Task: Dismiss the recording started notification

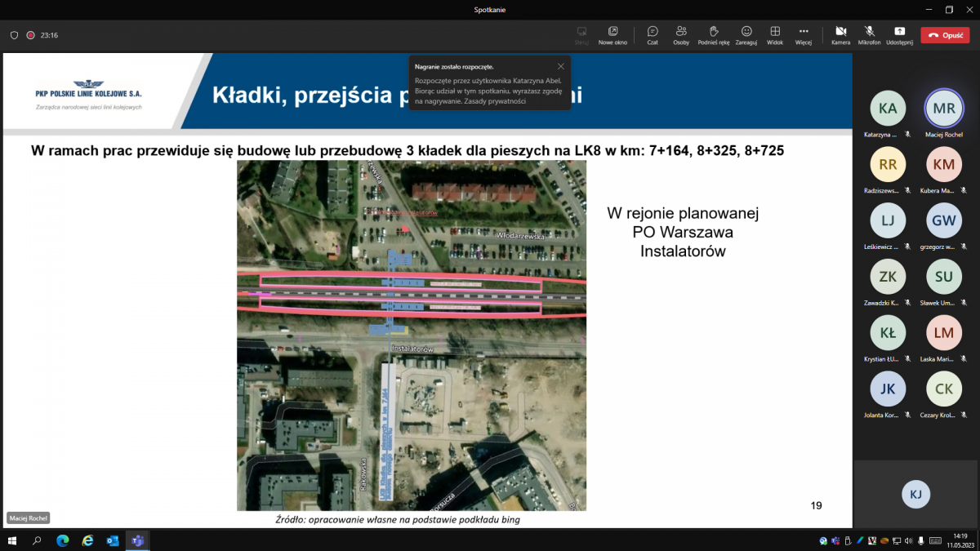Action: tap(561, 66)
